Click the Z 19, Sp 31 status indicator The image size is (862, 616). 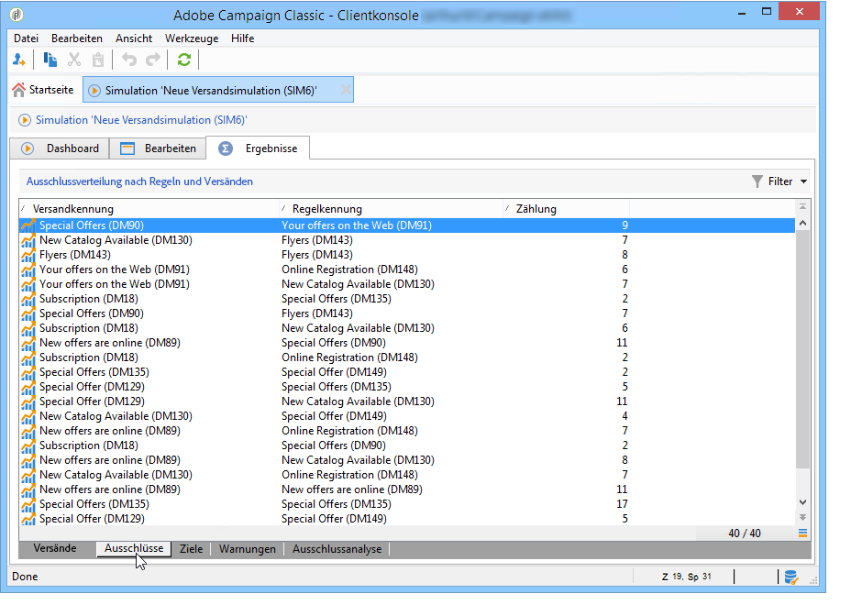tap(687, 577)
